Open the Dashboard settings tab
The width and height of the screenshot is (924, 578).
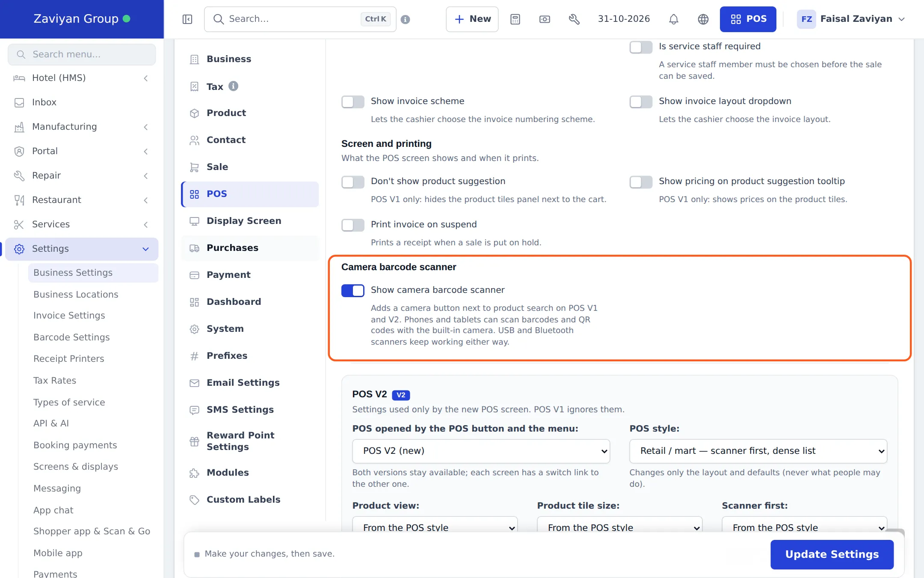250,302
